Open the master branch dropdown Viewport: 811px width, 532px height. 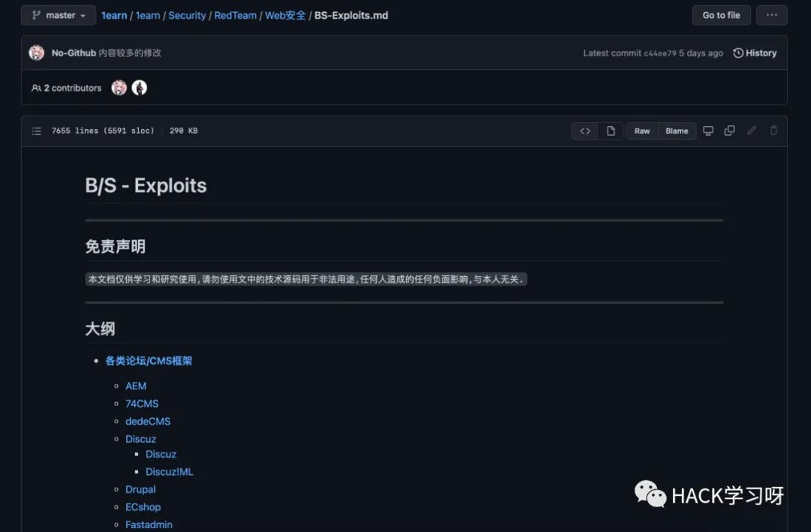coord(59,16)
